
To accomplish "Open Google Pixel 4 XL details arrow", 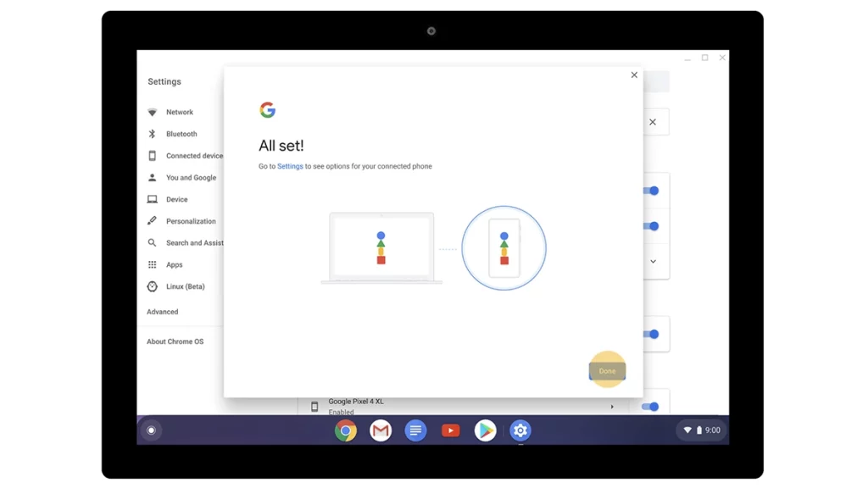I will click(612, 407).
